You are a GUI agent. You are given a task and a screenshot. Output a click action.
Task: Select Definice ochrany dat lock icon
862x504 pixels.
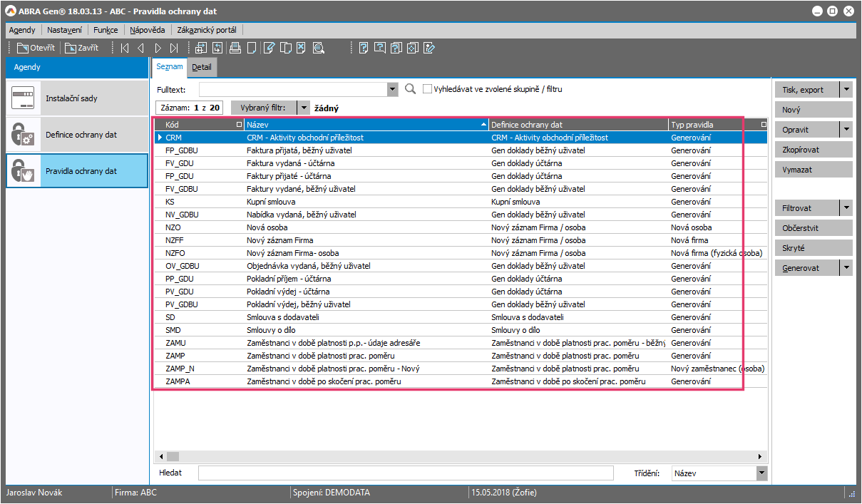tap(24, 135)
